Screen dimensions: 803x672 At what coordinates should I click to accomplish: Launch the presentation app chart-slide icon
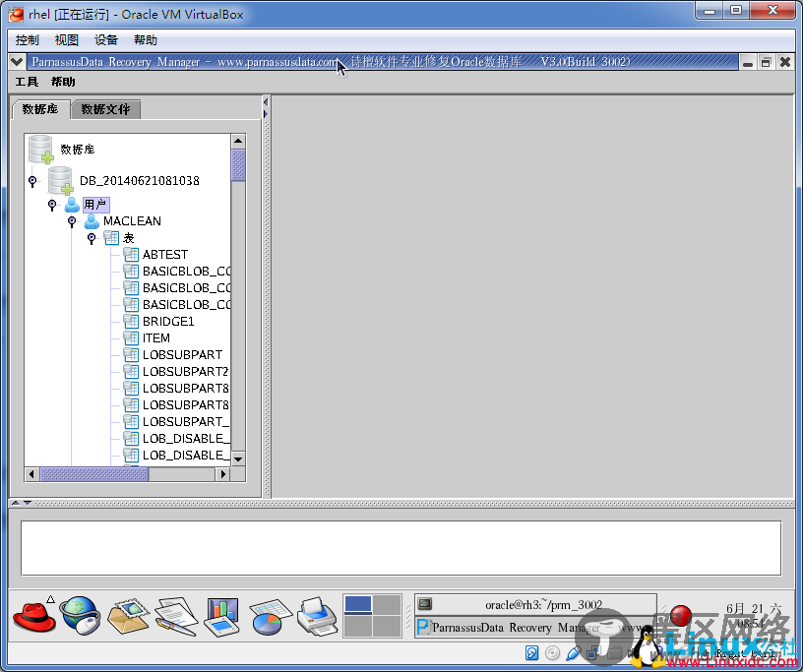pos(221,617)
